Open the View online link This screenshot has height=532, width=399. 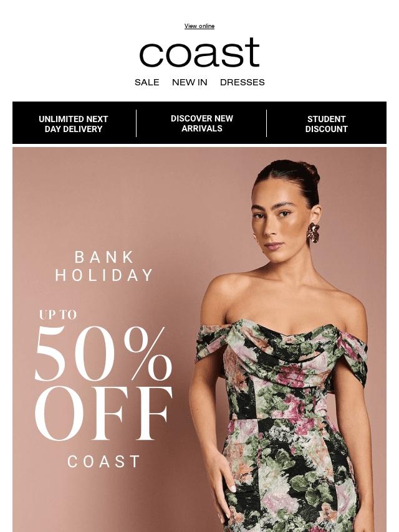(199, 26)
